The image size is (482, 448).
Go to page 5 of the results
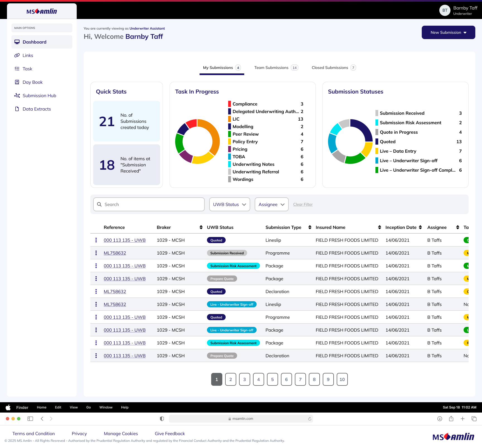272,379
